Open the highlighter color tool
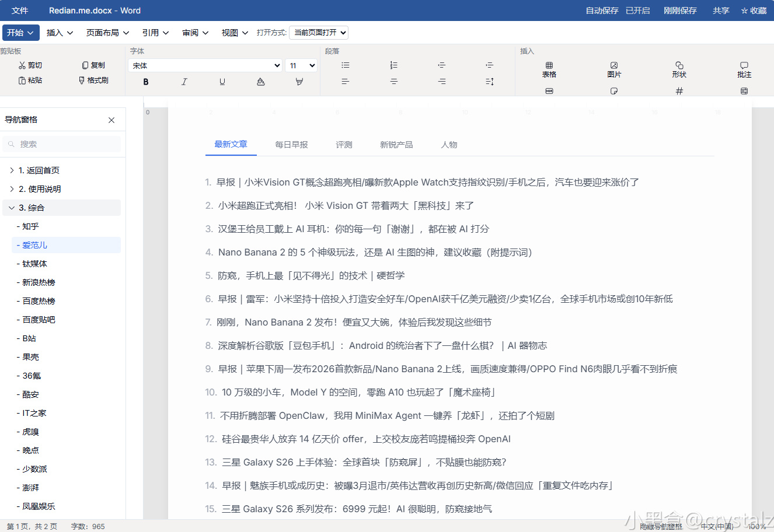 coord(299,82)
